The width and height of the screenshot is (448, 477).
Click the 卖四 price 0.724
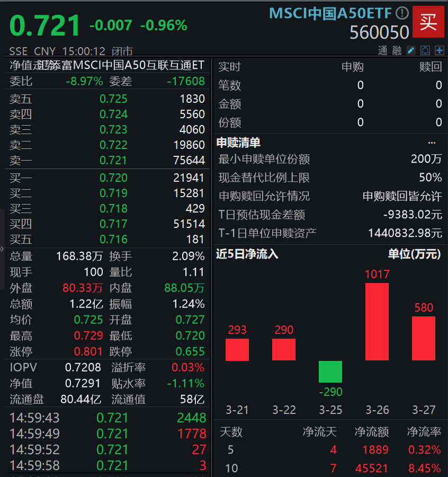113,114
